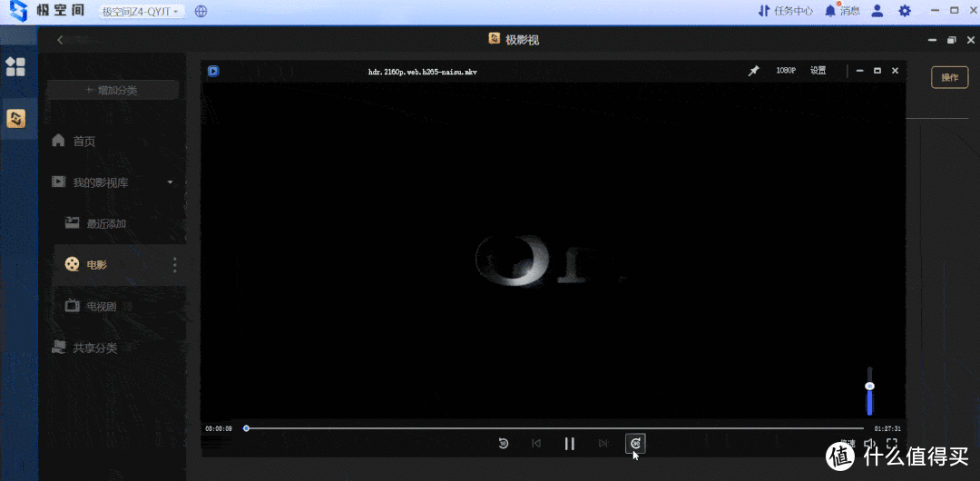
Task: Open the 极空间Z4-QYJT device dropdown
Action: [142, 11]
